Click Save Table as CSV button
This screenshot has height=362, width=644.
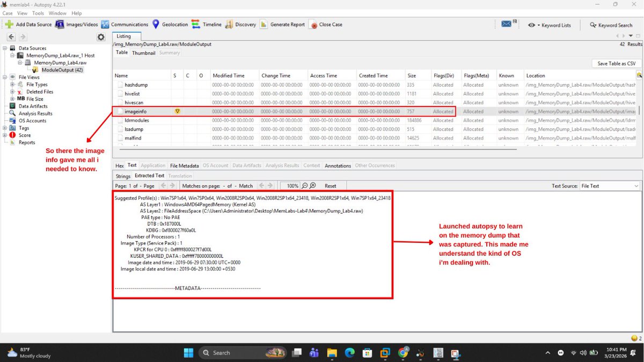[617, 63]
